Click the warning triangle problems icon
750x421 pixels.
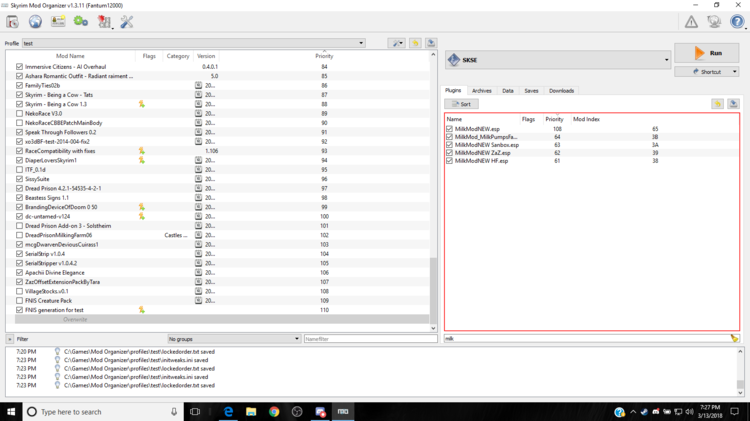(691, 22)
